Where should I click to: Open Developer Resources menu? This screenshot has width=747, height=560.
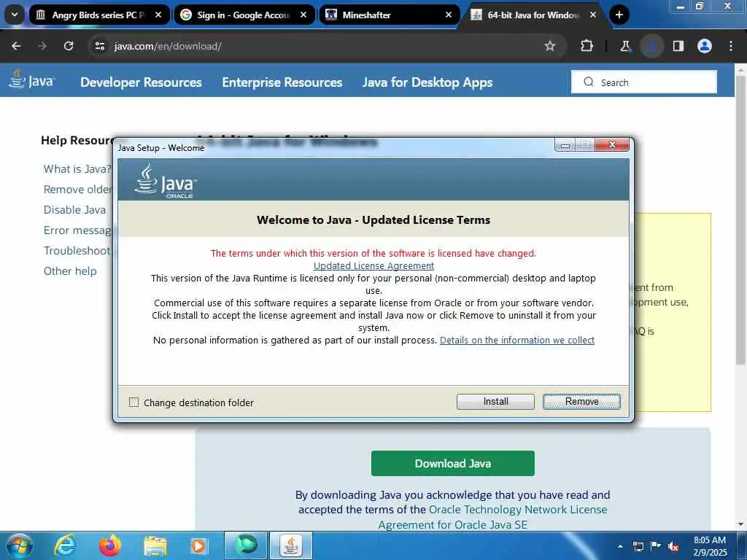[141, 82]
